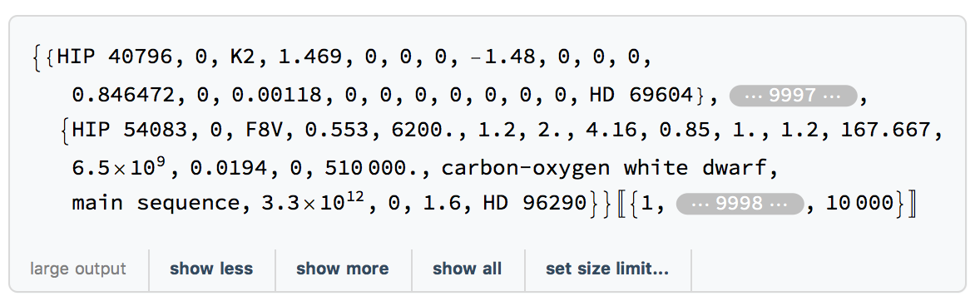Image resolution: width=980 pixels, height=306 pixels.
Task: Click the HIP 40796 entry
Action: [114, 58]
